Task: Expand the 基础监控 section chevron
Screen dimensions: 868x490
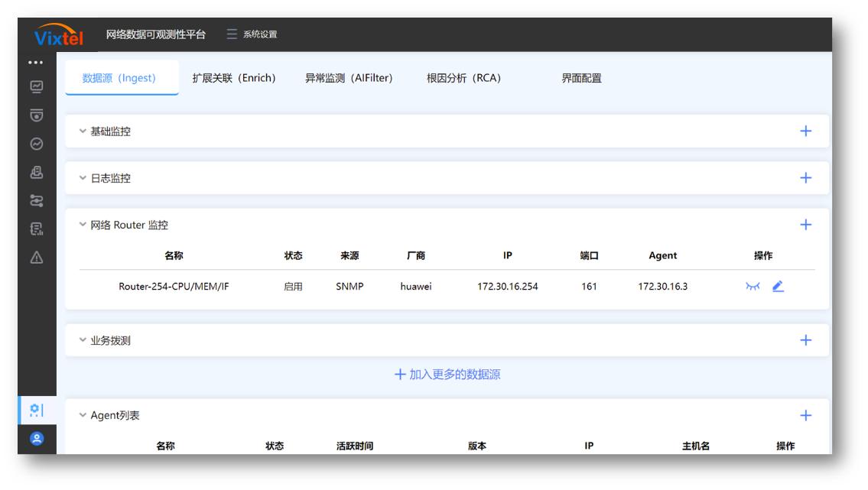Action: pos(83,131)
